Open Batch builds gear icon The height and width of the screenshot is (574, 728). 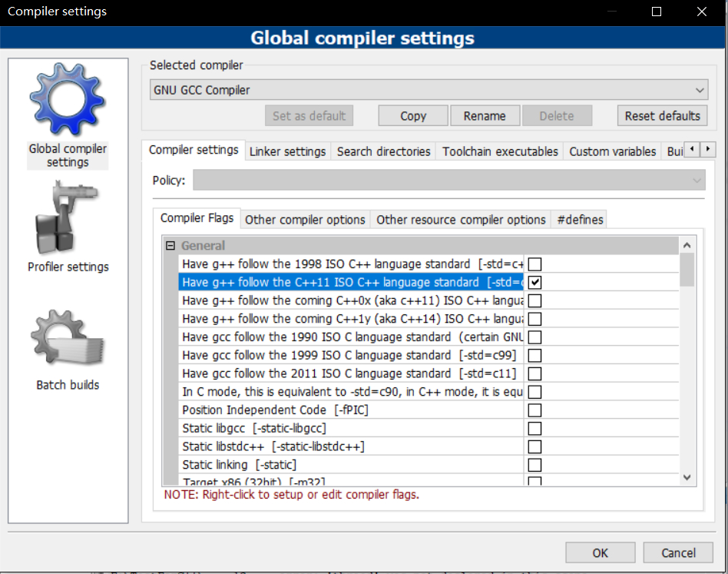68,337
